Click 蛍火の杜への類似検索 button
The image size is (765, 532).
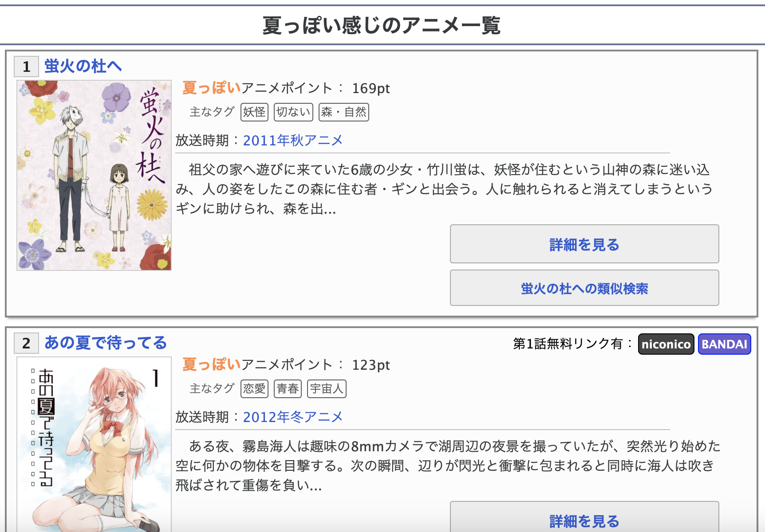[584, 288]
